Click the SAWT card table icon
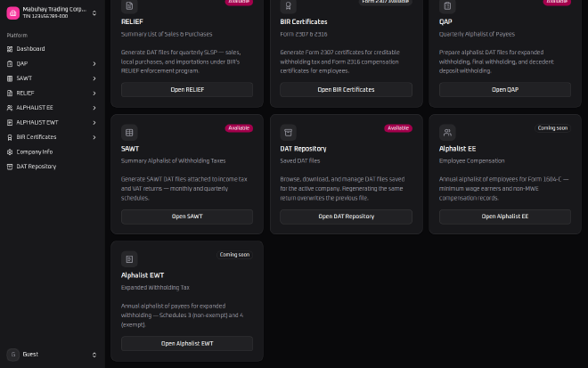 (x=129, y=133)
